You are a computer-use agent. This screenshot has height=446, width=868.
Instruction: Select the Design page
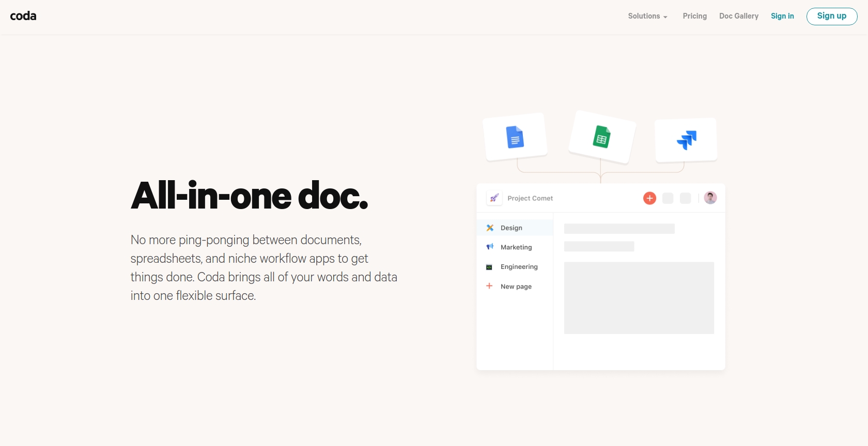click(x=515, y=228)
